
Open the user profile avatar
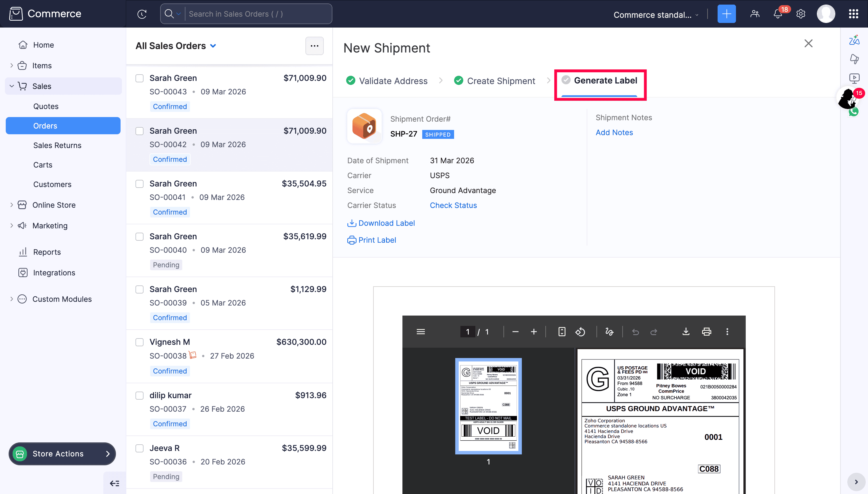pyautogui.click(x=826, y=14)
